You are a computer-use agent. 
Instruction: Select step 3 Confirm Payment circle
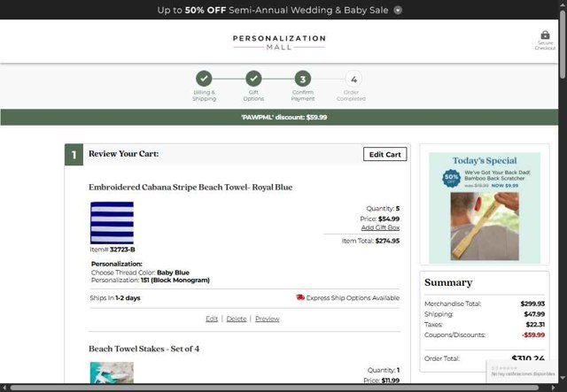pyautogui.click(x=303, y=79)
